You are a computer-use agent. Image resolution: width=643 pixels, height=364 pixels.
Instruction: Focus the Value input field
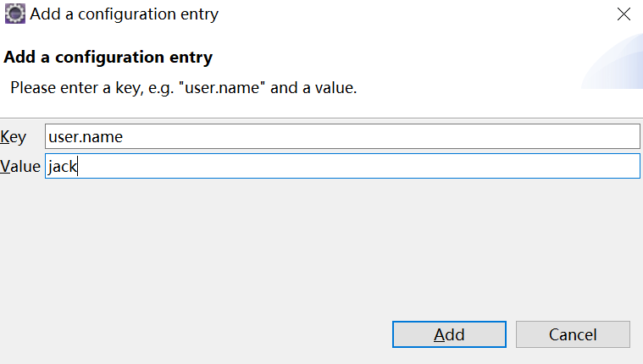point(342,166)
